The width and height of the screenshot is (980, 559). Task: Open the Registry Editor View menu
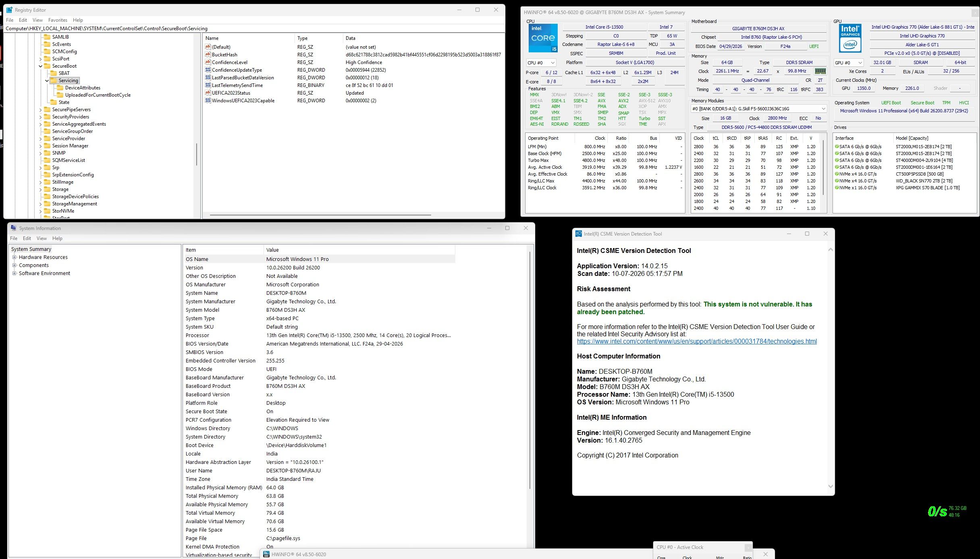37,20
